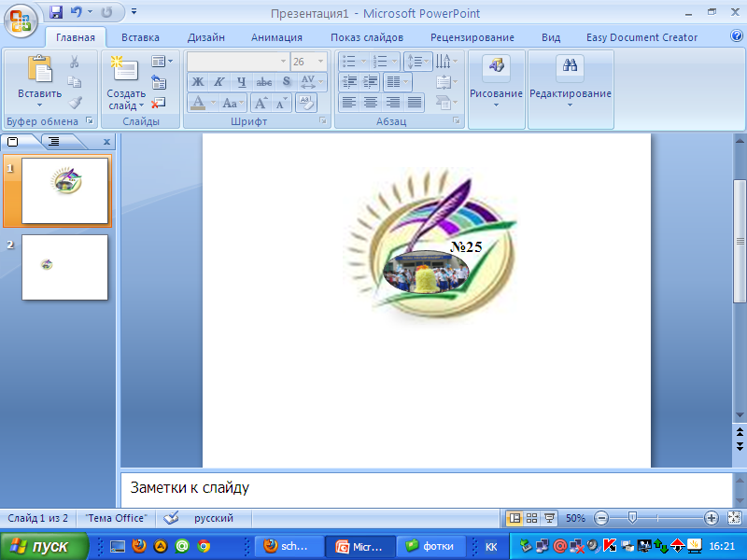Click the zoom slider handle

632,518
